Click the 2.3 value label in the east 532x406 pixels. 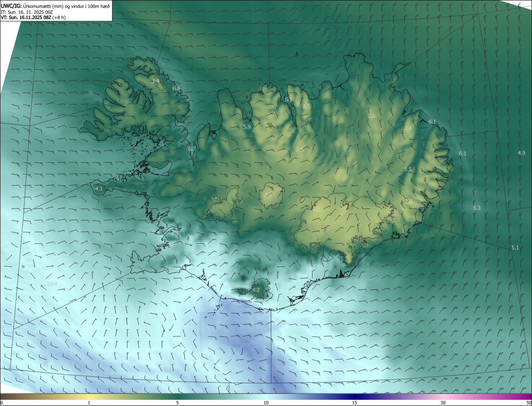point(409,201)
